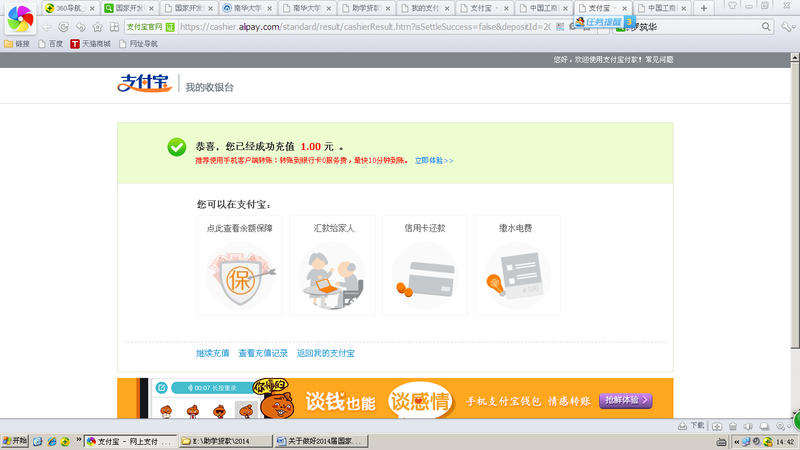The width and height of the screenshot is (800, 450).
Task: Switch to the 助学贷款\2014 folder taskbar window
Action: click(226, 441)
